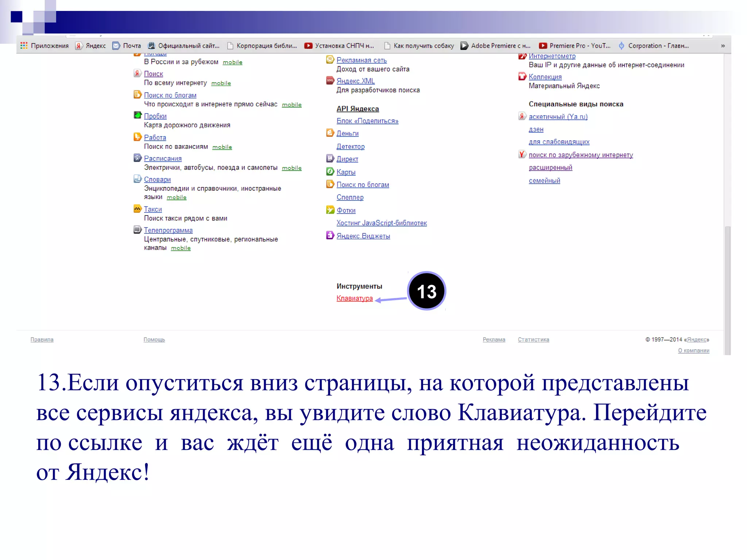The image size is (747, 560).
Task: Open the Корпорация библи... bookmark
Action: coord(262,46)
